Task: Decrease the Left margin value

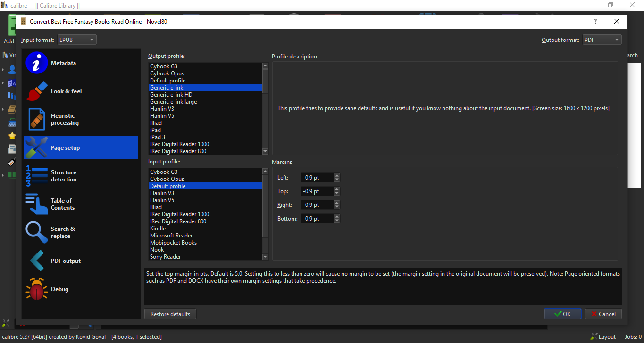Action: 337,180
